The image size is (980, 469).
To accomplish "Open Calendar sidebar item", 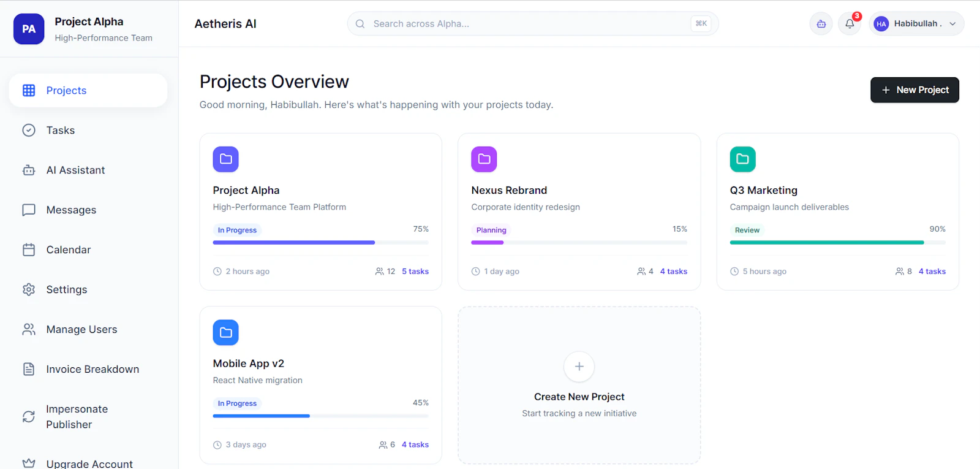I will [88, 250].
